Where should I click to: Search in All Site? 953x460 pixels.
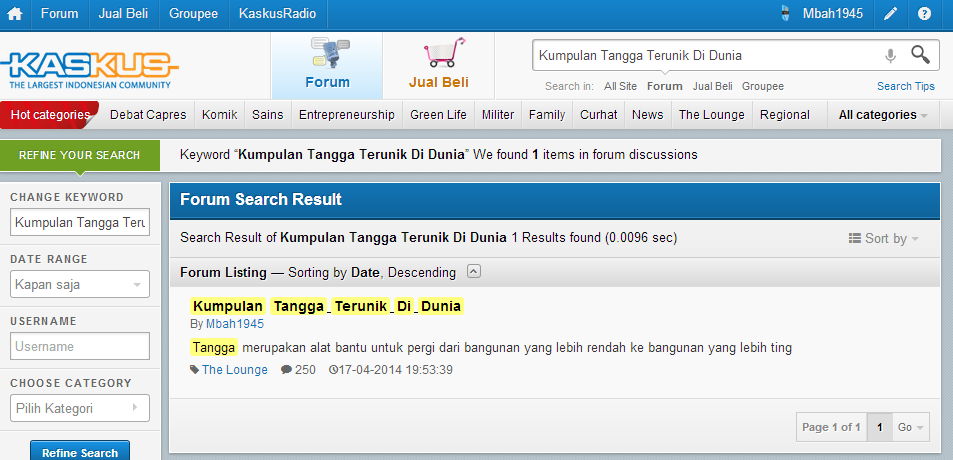(621, 86)
